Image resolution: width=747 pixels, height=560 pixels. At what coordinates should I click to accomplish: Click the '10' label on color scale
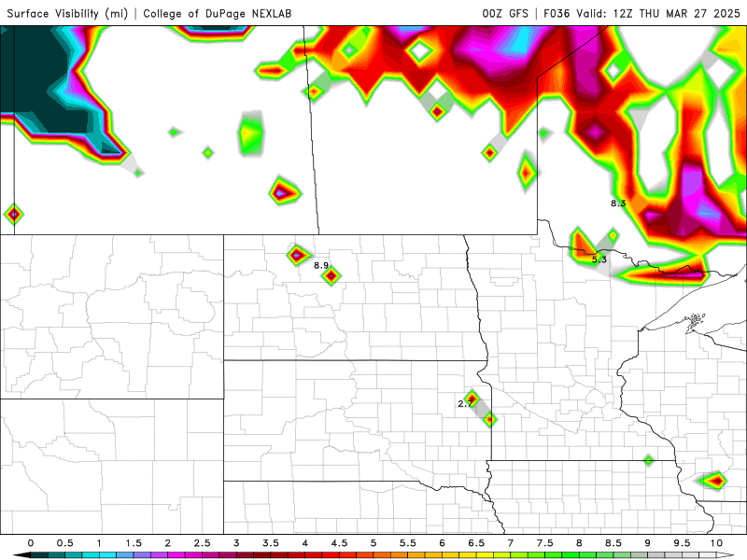pyautogui.click(x=716, y=543)
